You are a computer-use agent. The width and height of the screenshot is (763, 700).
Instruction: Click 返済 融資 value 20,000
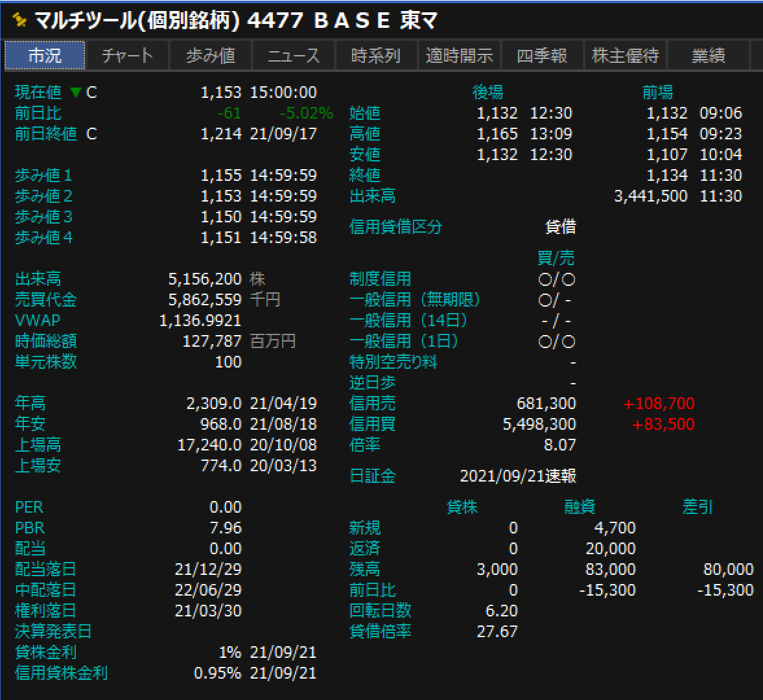(x=611, y=549)
